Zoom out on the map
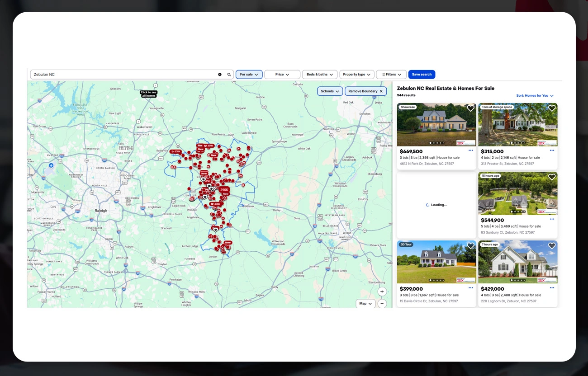 (x=382, y=304)
